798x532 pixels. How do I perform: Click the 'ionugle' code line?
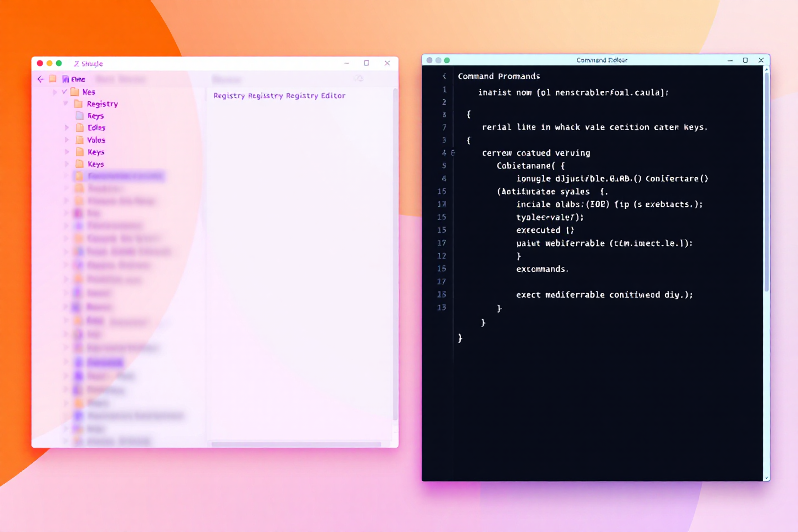(612, 178)
